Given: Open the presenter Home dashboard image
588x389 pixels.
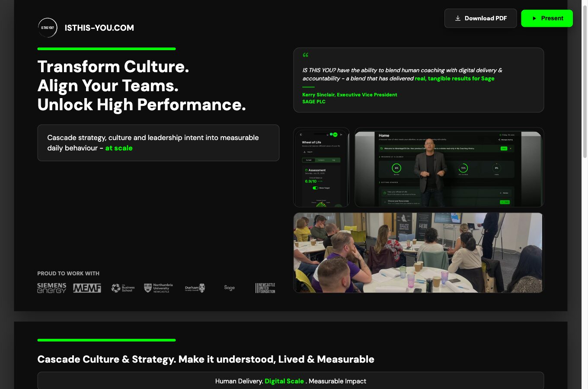Looking at the screenshot, I should click(449, 167).
